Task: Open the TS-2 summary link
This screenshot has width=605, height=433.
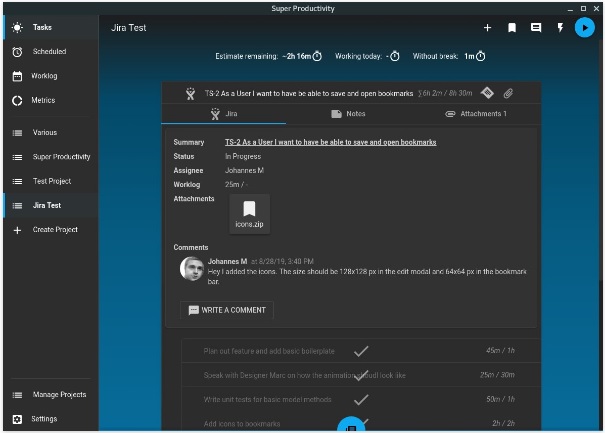Action: pyautogui.click(x=330, y=142)
